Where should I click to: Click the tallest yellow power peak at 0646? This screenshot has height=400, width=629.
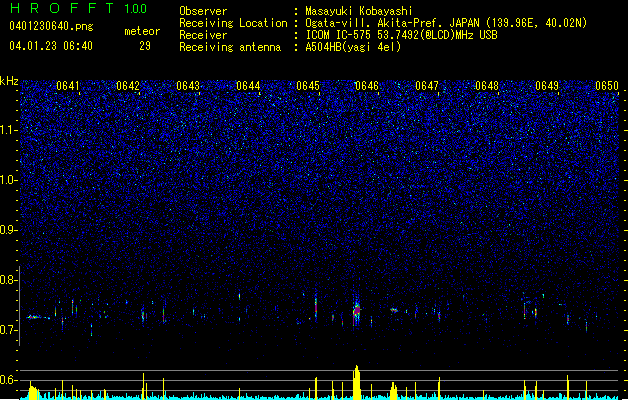click(x=357, y=382)
